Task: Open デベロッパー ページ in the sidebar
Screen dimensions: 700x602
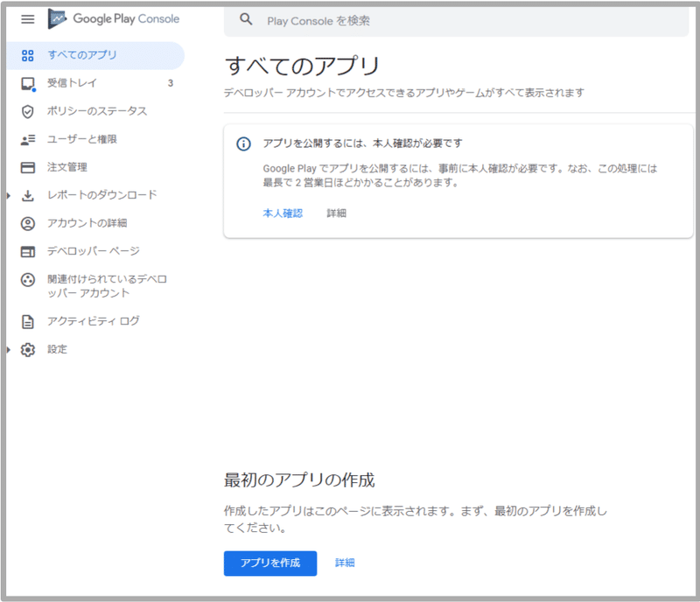Action: [95, 251]
